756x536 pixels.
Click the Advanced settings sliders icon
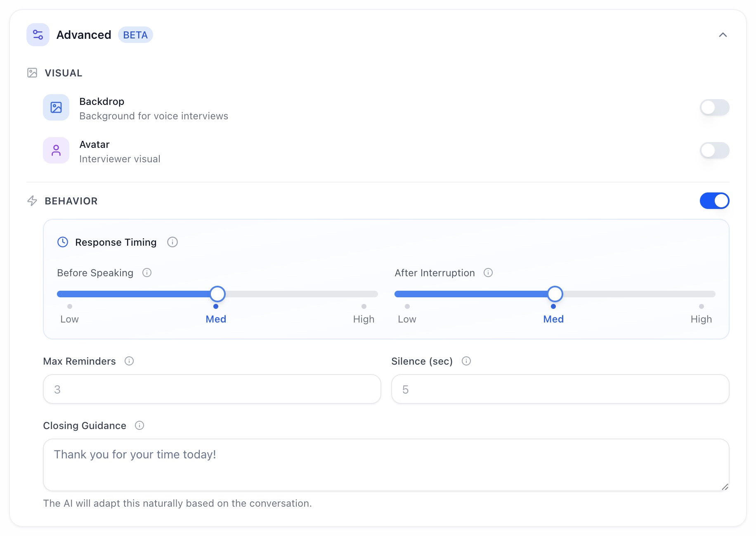tap(38, 35)
